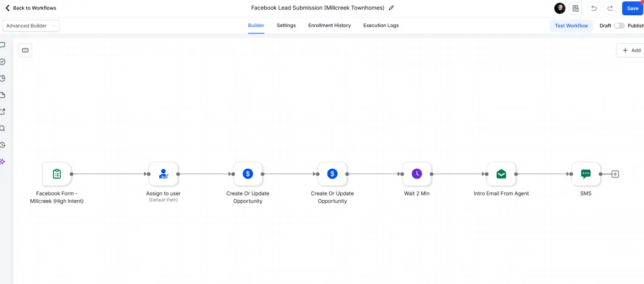
Task: Click the 'Wait 2 Min' label
Action: pos(417,193)
